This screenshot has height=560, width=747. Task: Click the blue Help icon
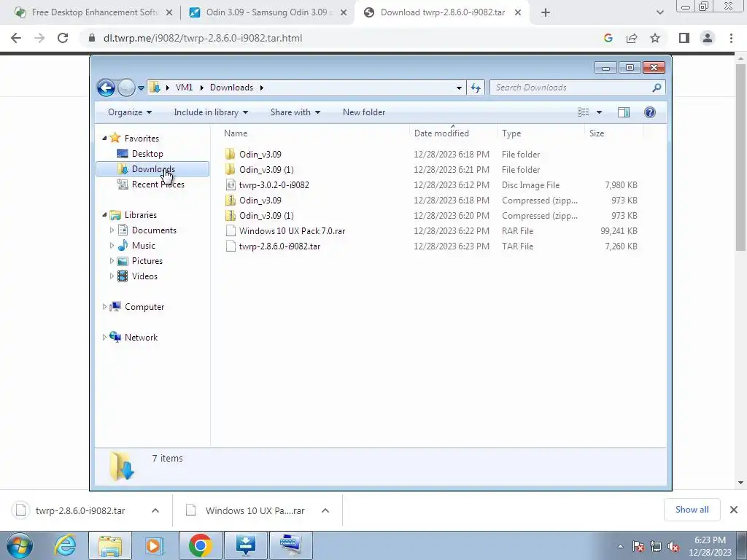pos(650,112)
